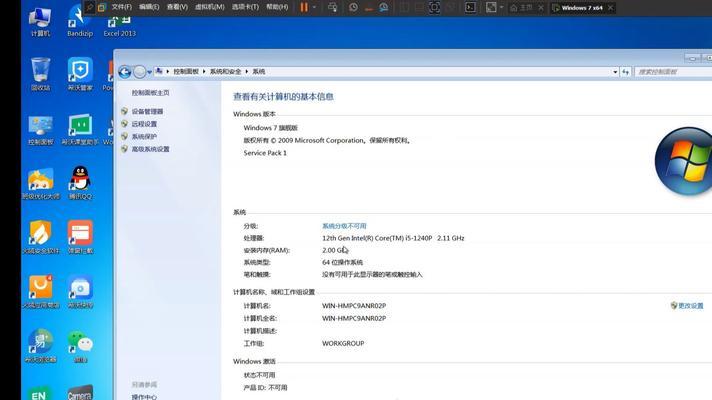Open 系统保护 in the left pane
Screen dimensions: 712x400
tap(144, 137)
